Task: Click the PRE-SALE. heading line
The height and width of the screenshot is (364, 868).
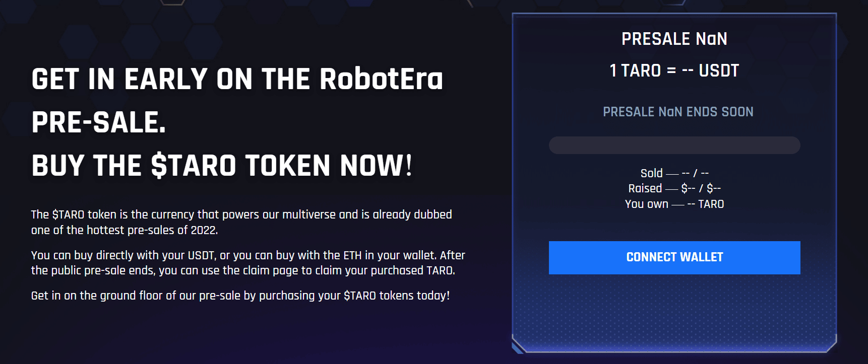Action: pyautogui.click(x=99, y=122)
